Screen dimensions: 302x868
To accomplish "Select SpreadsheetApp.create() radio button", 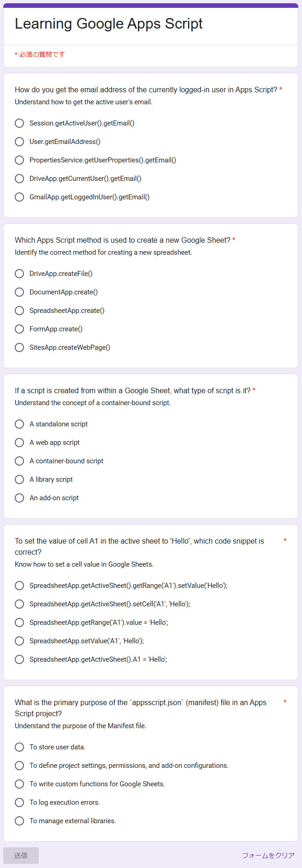I will pyautogui.click(x=19, y=311).
